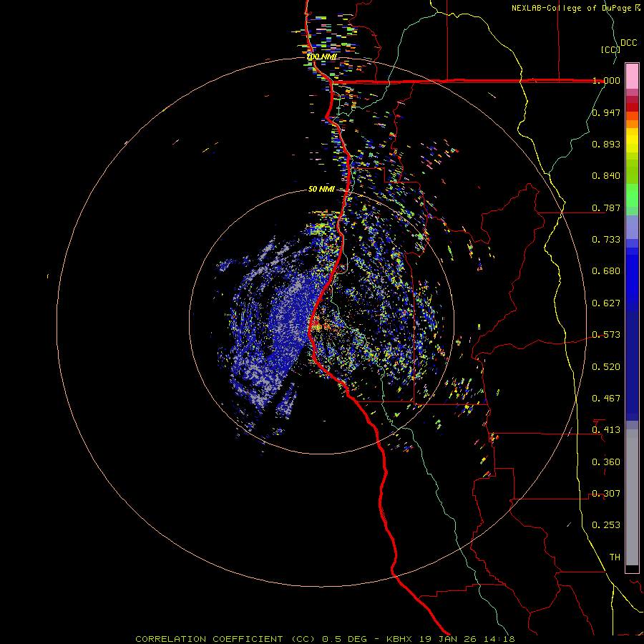The width and height of the screenshot is (644, 644).
Task: Select the 0.360 scale value
Action: [606, 462]
